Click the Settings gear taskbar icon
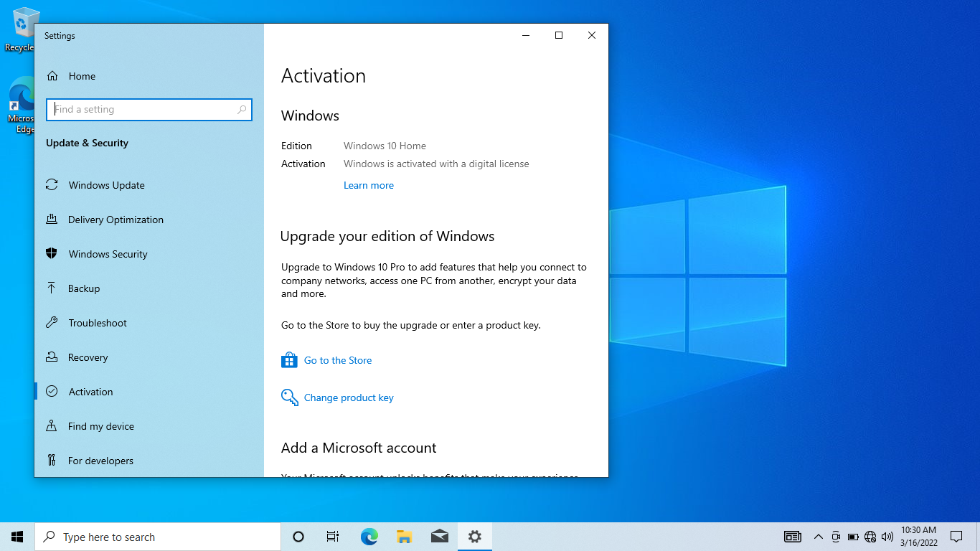The width and height of the screenshot is (980, 551). (x=474, y=537)
